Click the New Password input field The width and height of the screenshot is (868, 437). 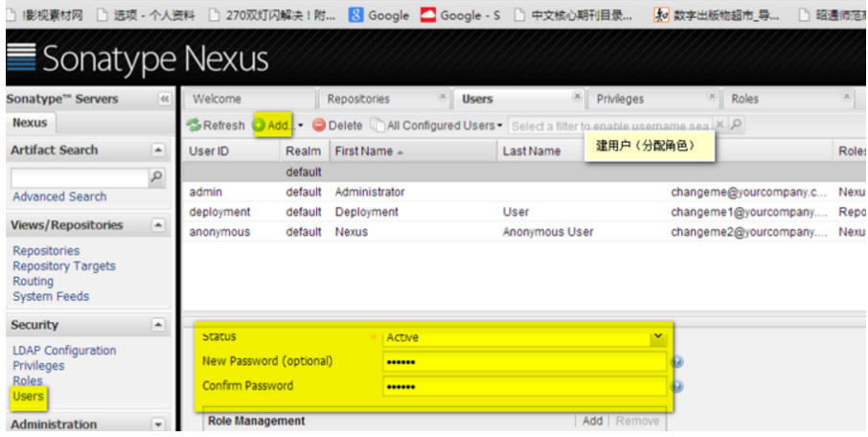tap(523, 361)
